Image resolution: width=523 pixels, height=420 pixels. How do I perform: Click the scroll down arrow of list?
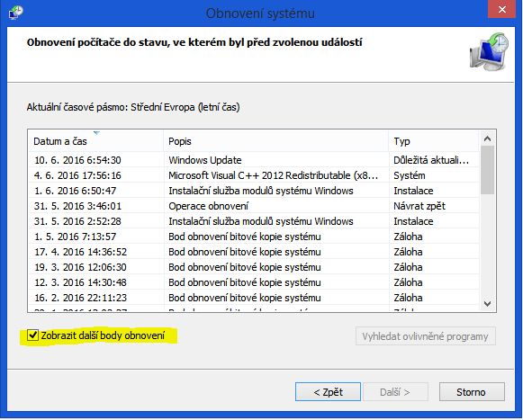pos(487,304)
